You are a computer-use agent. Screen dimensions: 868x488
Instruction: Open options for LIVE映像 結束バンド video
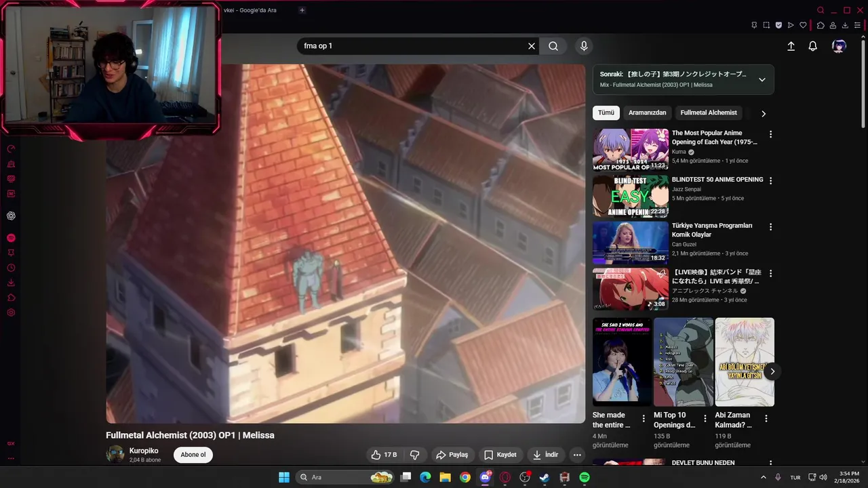(x=770, y=274)
